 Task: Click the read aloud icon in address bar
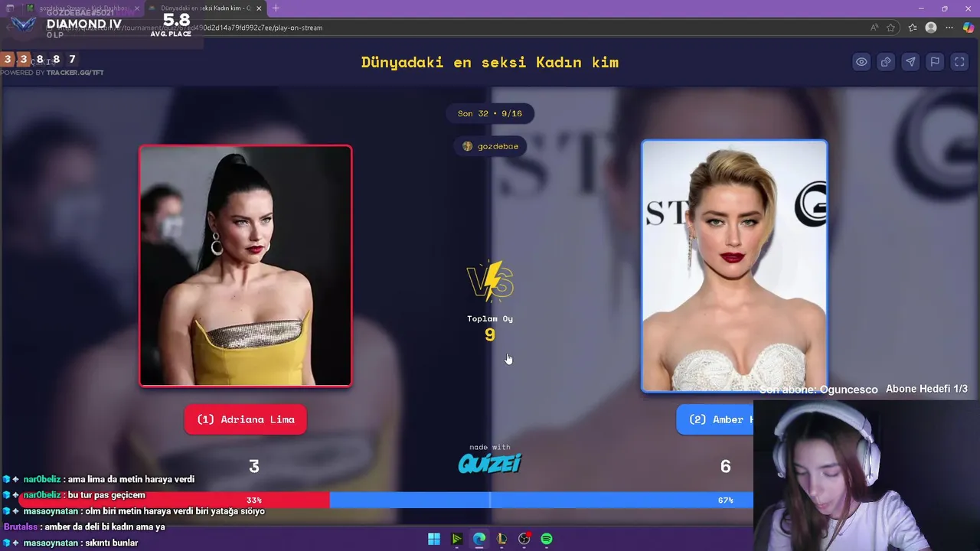[874, 28]
